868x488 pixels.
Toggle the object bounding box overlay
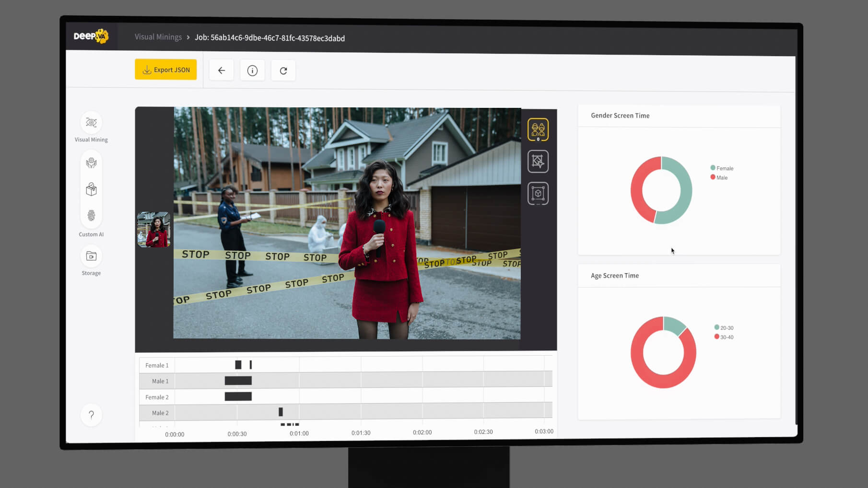538,194
